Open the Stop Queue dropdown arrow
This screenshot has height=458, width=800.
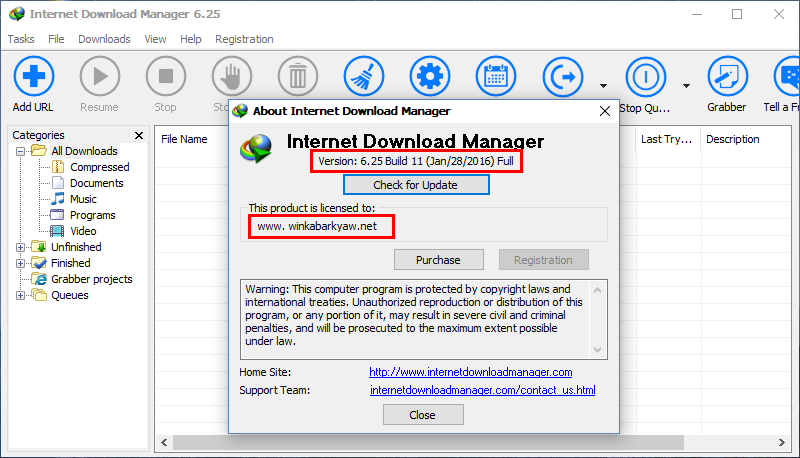pos(686,86)
